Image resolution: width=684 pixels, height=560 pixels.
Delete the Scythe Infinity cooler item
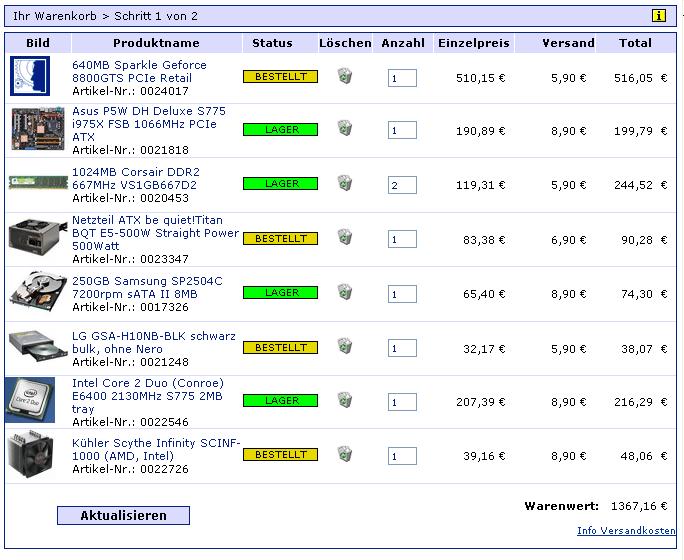point(345,454)
